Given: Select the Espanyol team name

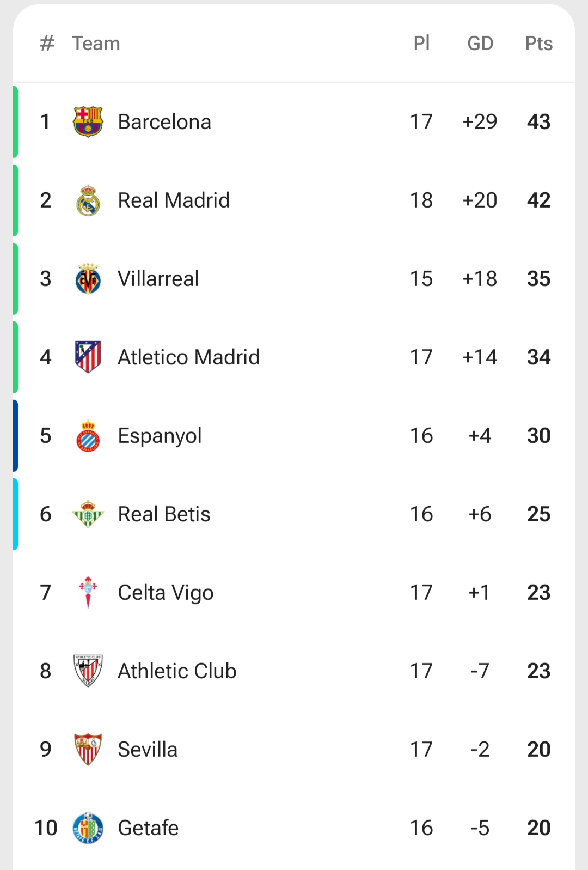Looking at the screenshot, I should click(160, 436).
